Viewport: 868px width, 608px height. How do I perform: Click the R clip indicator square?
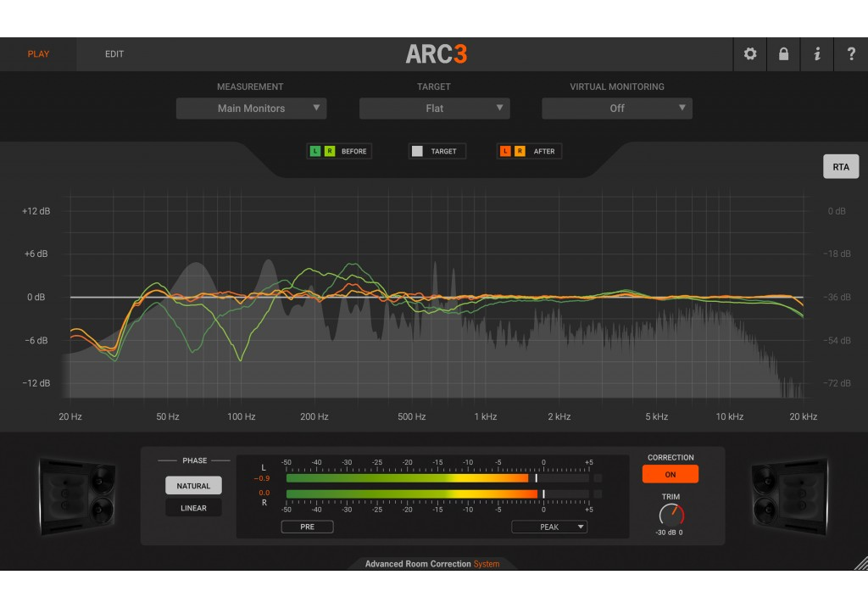598,494
